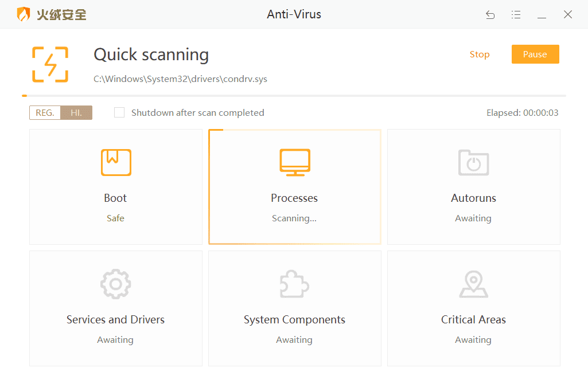The width and height of the screenshot is (588, 387).
Task: Click the Autoruns folder power icon
Action: pyautogui.click(x=473, y=162)
